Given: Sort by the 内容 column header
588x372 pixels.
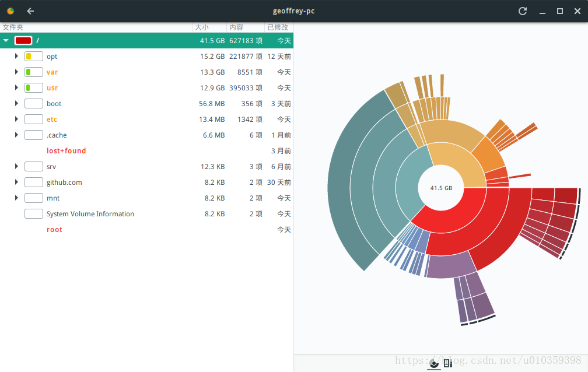Looking at the screenshot, I should point(245,27).
